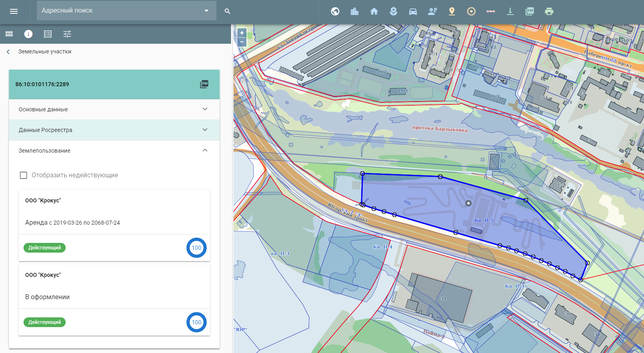Go back to 'Земельные участки' list
644x353 pixels.
8,52
